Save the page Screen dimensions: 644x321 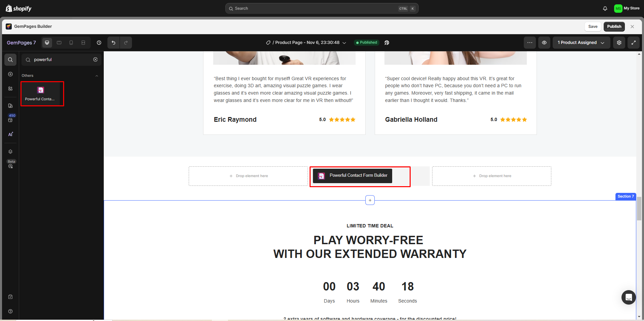pos(593,26)
